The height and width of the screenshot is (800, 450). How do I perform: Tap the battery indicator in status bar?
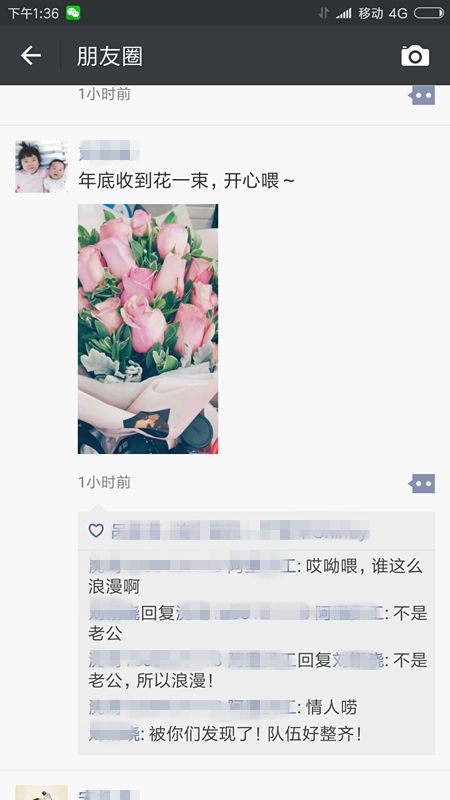(429, 13)
